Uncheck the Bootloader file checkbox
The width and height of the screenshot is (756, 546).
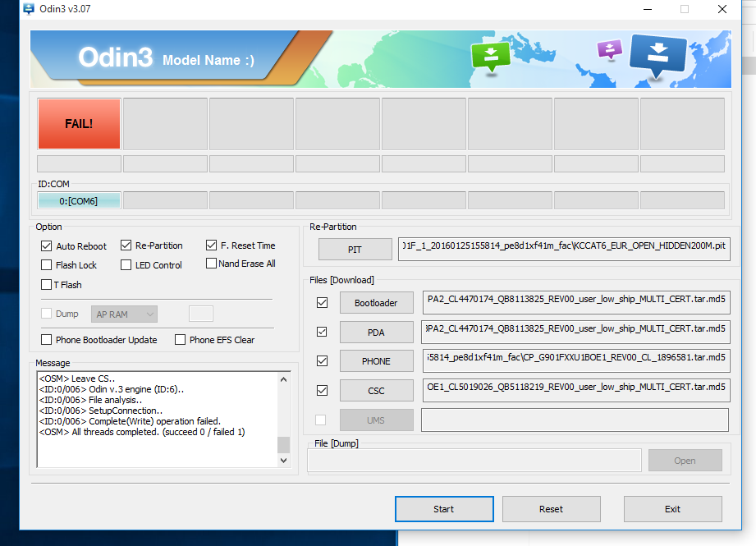[x=322, y=302]
